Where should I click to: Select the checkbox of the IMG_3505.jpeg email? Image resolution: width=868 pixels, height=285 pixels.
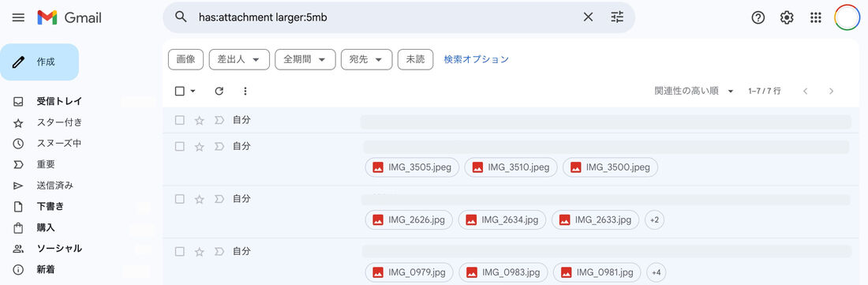[179, 147]
